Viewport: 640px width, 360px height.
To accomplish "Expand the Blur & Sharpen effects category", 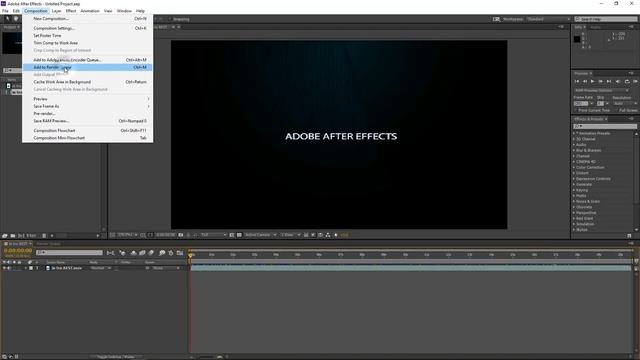I will (x=574, y=151).
